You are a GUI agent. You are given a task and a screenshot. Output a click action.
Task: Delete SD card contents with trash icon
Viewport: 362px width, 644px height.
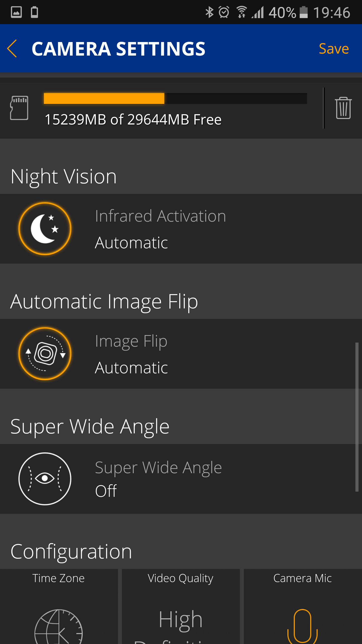coord(343,108)
